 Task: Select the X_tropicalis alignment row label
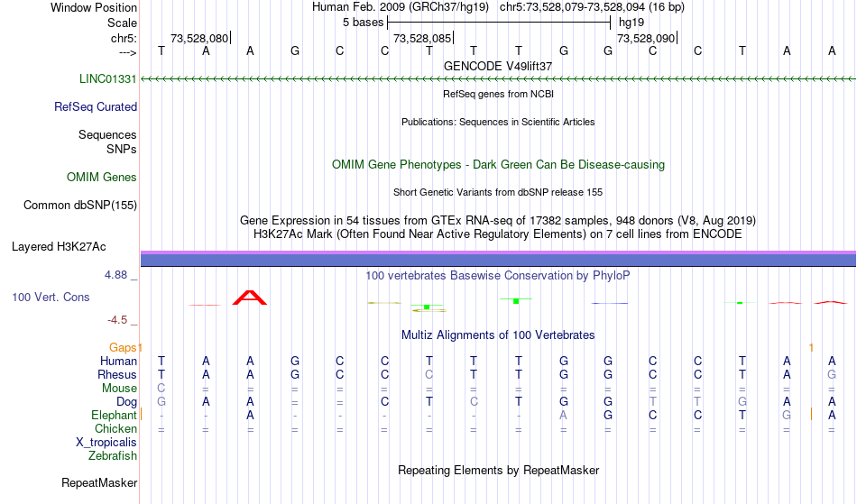click(106, 443)
